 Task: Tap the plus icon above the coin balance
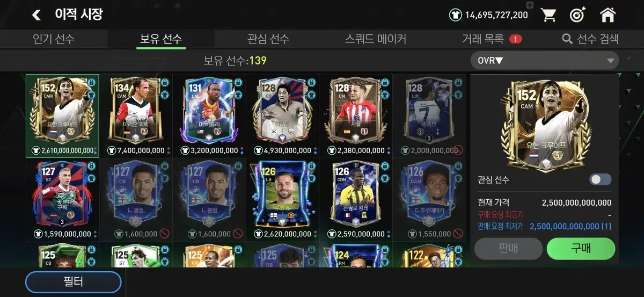click(x=530, y=5)
